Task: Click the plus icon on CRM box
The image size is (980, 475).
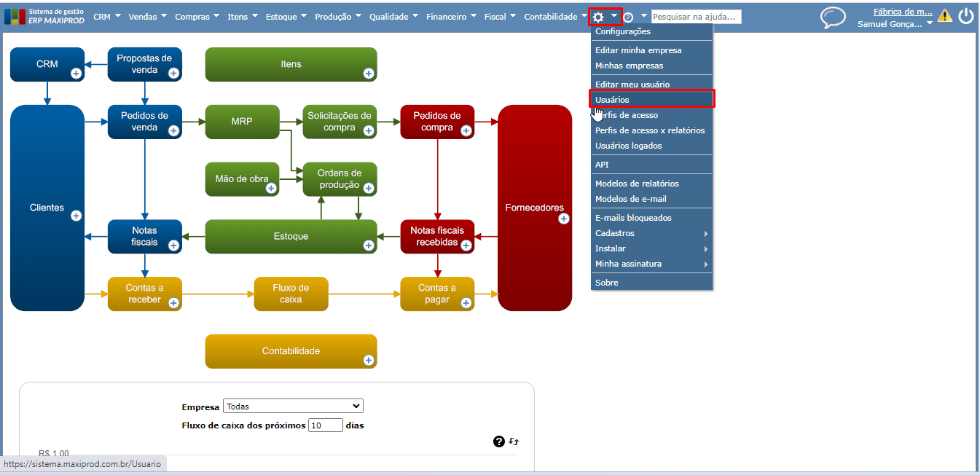Action: coord(76,73)
